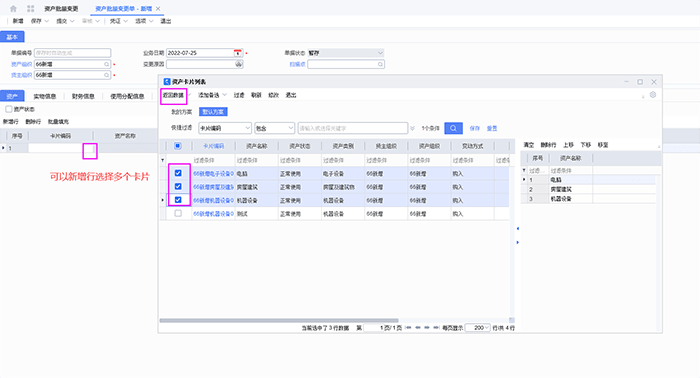
Task: Click 下移 in the selected-items panel
Action: pyautogui.click(x=586, y=145)
